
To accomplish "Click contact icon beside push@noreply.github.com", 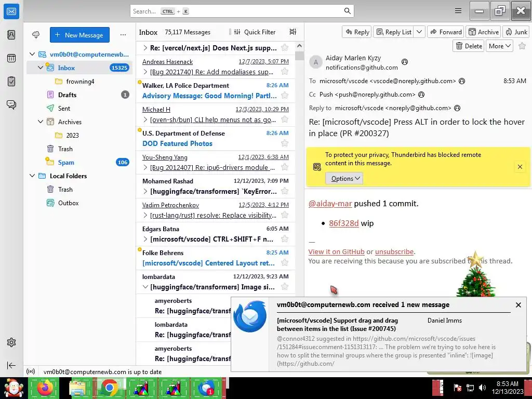I will [x=421, y=95].
